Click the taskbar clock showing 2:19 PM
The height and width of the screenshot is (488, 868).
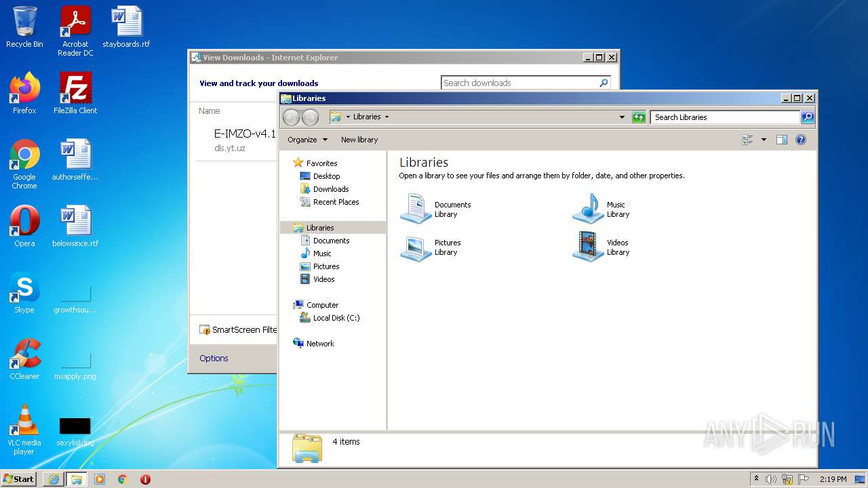click(833, 479)
